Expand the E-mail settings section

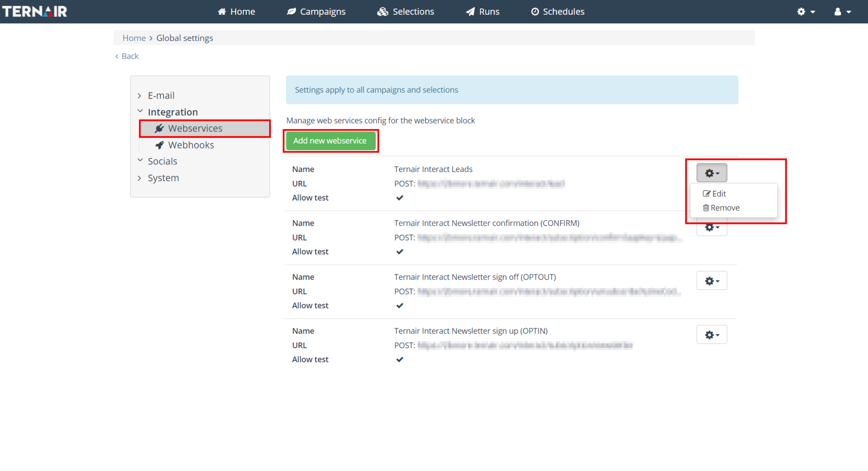pyautogui.click(x=140, y=95)
